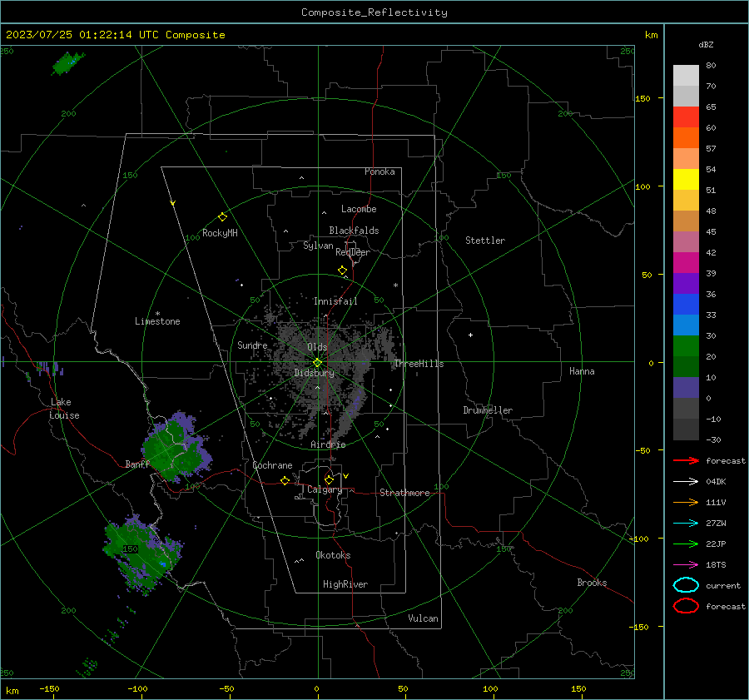
Task: Click the Blackfalds town label
Action: (x=354, y=231)
